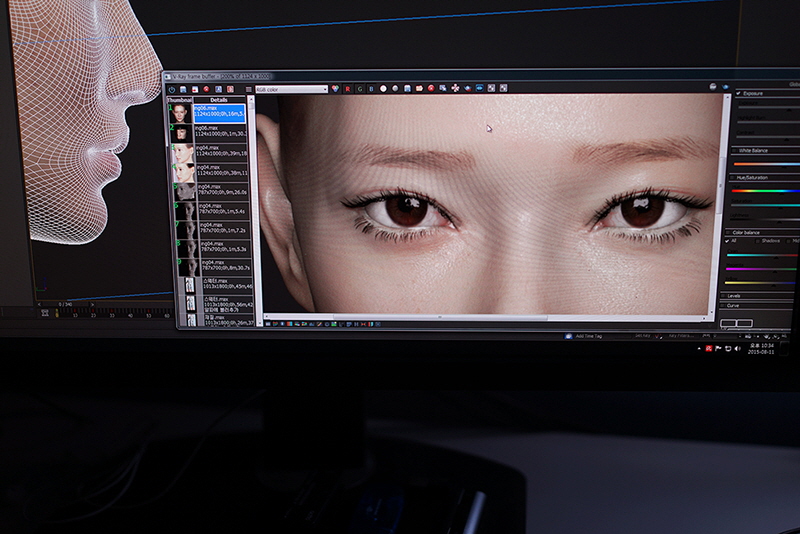This screenshot has width=800, height=534.
Task: Adjust the magenta-green color balance slider
Action: click(x=761, y=269)
